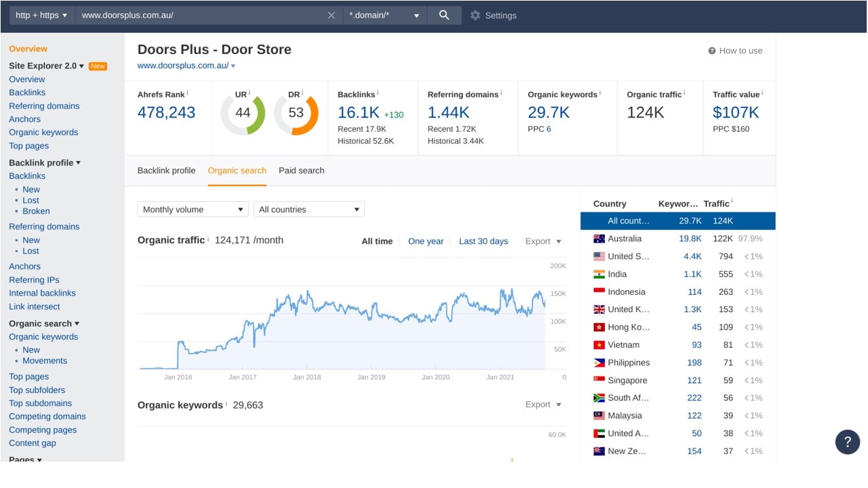
Task: Click the Malaysia flag icon
Action: (599, 415)
